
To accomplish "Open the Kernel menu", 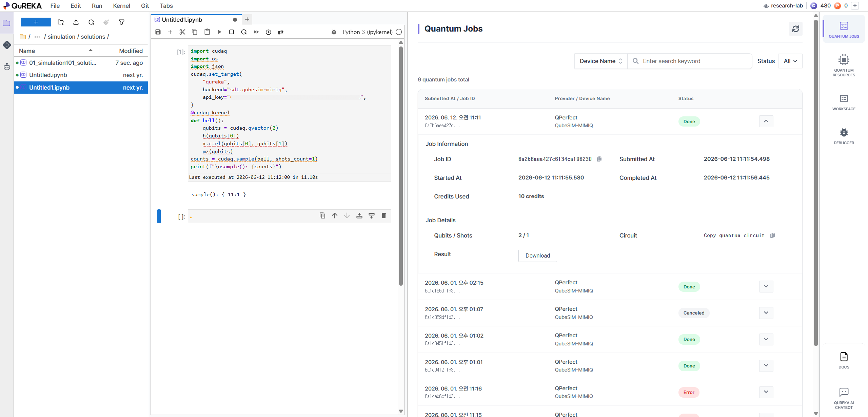I will [121, 6].
